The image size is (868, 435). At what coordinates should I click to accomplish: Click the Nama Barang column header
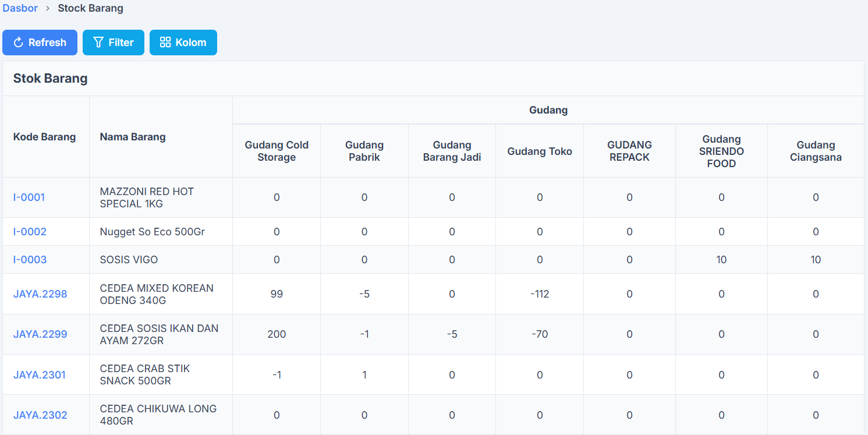pos(133,137)
